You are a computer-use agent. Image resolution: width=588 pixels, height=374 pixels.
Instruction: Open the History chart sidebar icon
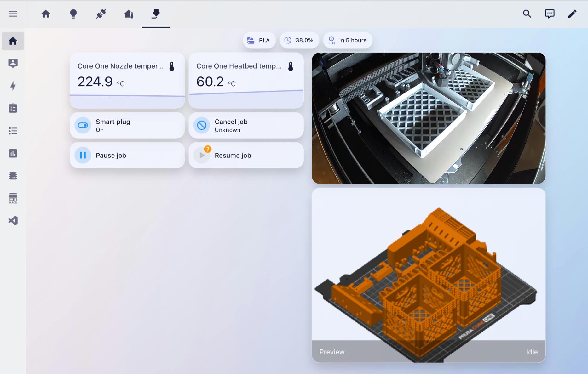(13, 153)
